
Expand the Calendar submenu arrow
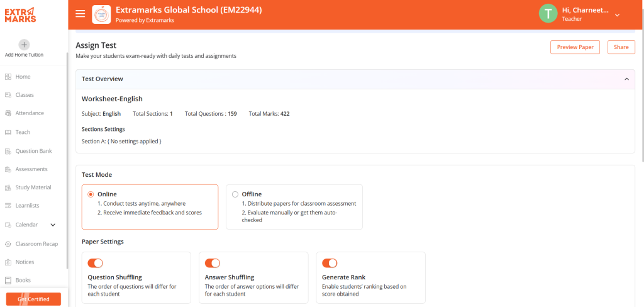pyautogui.click(x=53, y=225)
